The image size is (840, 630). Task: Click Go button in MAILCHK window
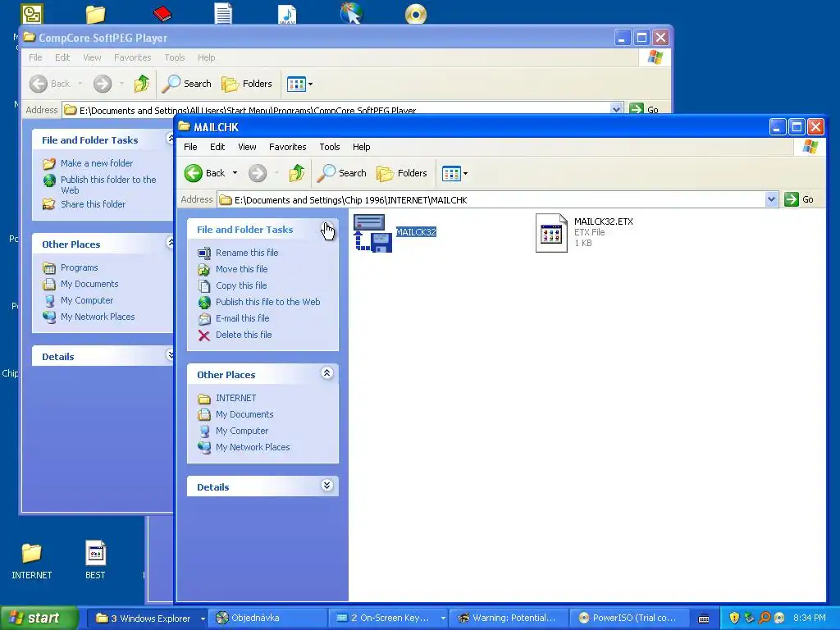tap(799, 200)
